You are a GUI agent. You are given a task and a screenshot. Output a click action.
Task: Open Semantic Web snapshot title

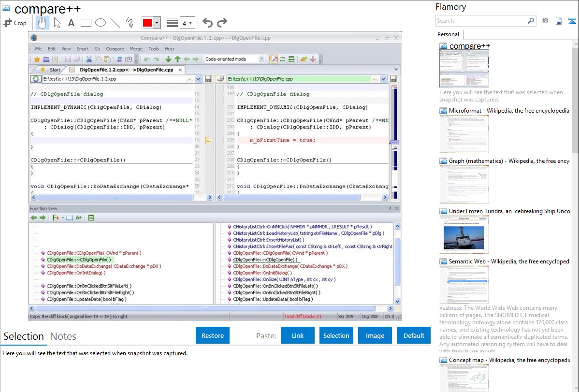[509, 261]
